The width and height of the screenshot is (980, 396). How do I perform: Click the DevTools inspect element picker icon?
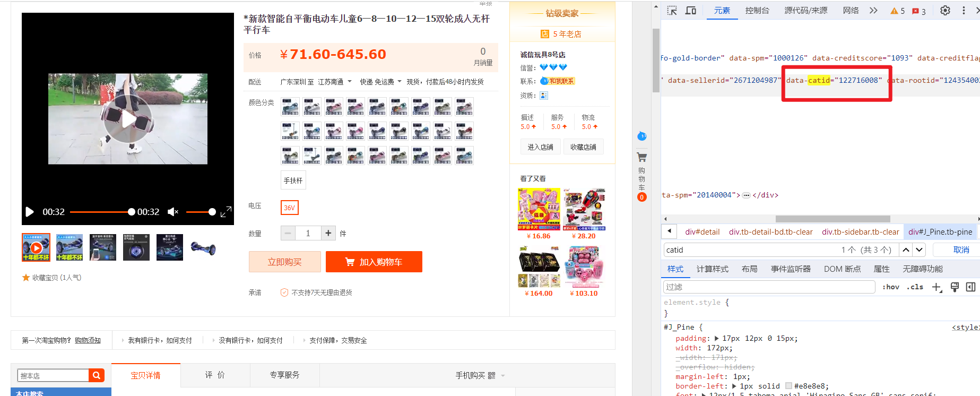coord(672,11)
